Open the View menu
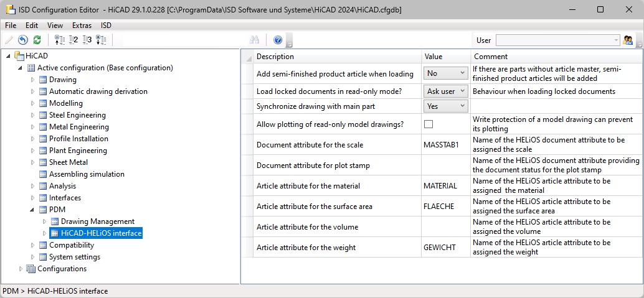644x298 pixels. coord(55,25)
